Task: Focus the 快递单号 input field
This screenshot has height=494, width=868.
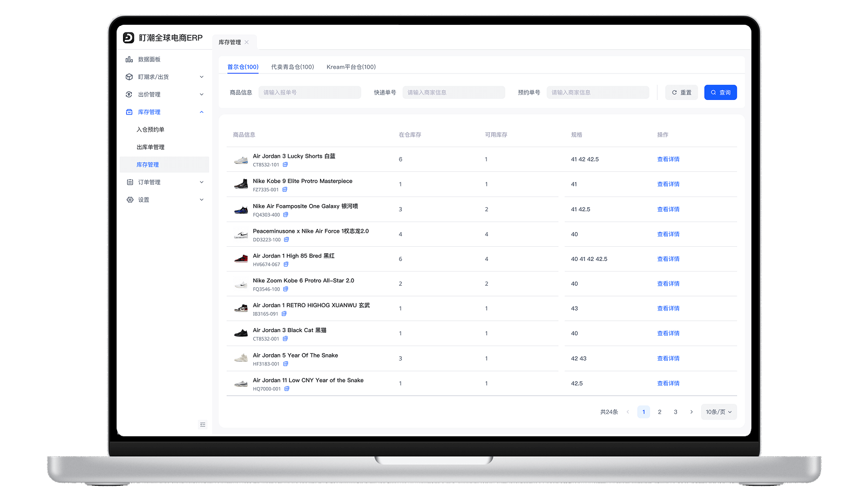Action: point(454,92)
